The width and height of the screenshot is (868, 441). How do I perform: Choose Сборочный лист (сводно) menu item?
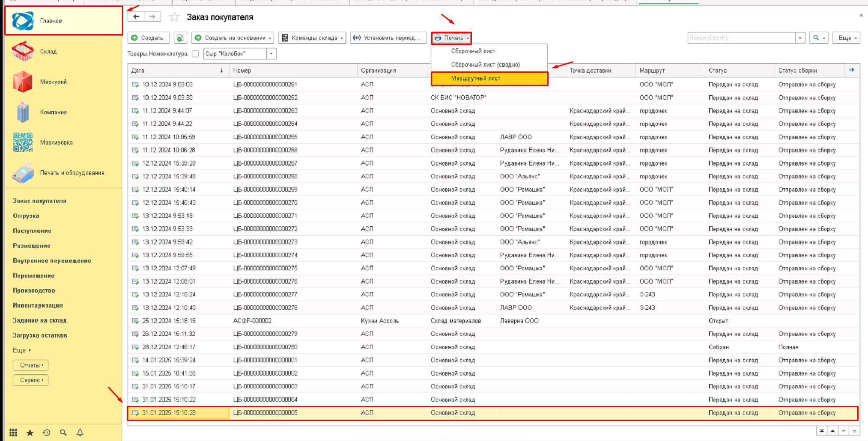[485, 65]
